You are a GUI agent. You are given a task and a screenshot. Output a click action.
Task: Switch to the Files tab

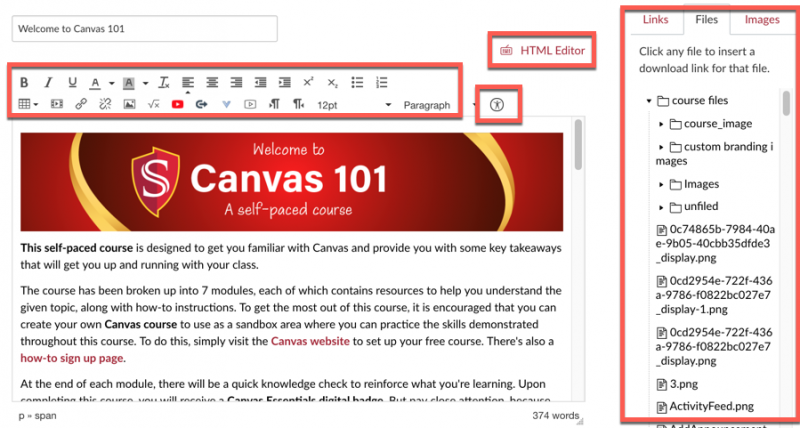tap(707, 20)
